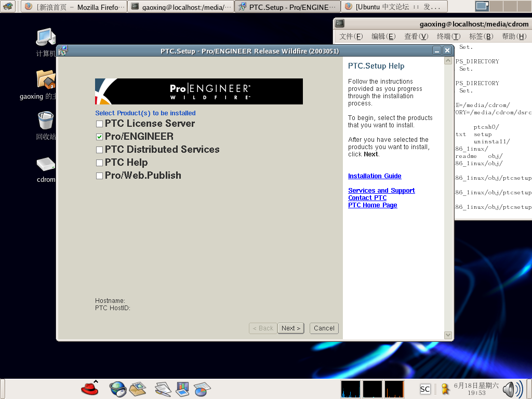Open the PTC.Setup window menu icon

[x=63, y=51]
